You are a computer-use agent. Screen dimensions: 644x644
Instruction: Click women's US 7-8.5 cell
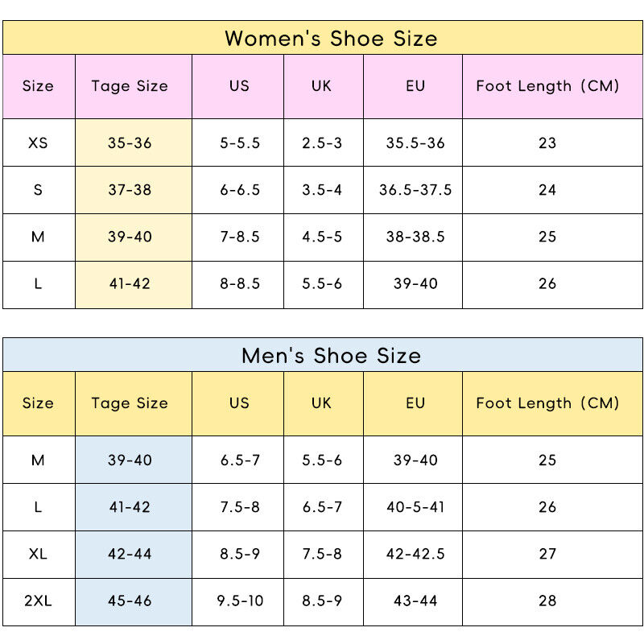point(237,237)
